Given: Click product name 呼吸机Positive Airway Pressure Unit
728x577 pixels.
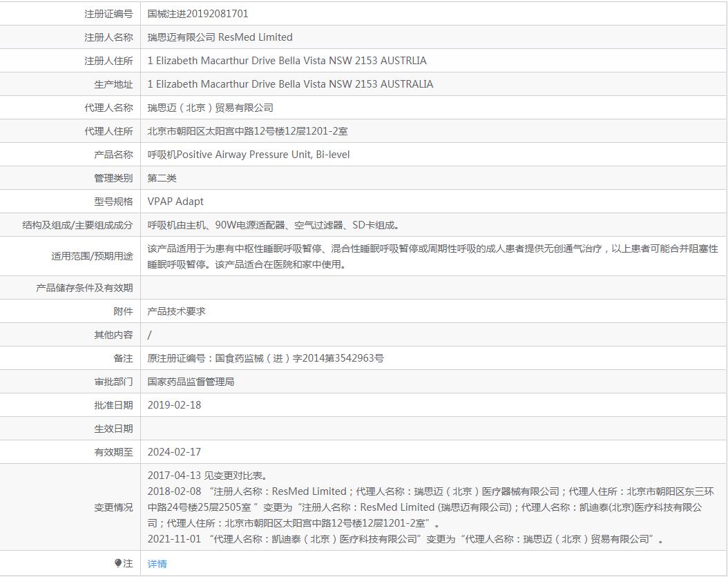Looking at the screenshot, I should (249, 155).
